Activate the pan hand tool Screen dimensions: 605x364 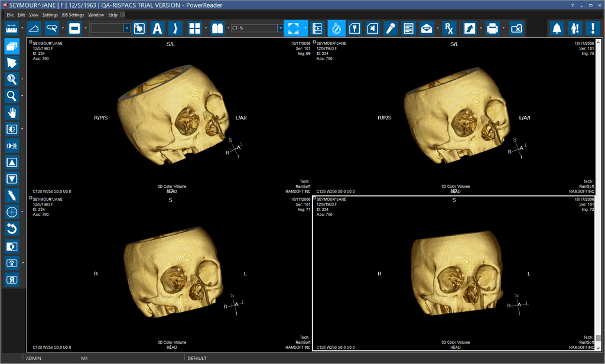click(12, 112)
